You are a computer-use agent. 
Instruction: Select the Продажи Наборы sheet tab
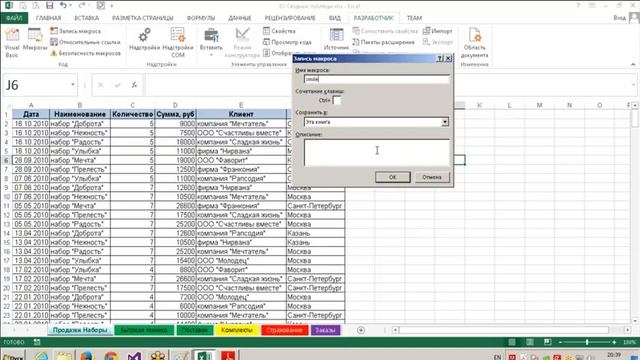point(80,330)
